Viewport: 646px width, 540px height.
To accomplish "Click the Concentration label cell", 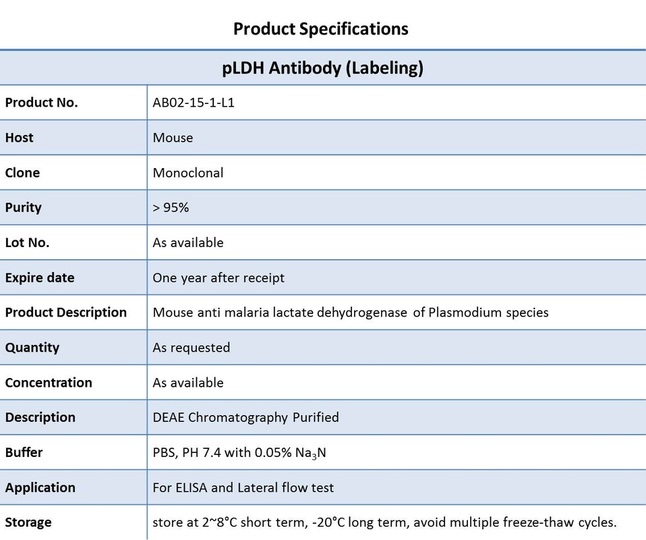I will pos(73,383).
